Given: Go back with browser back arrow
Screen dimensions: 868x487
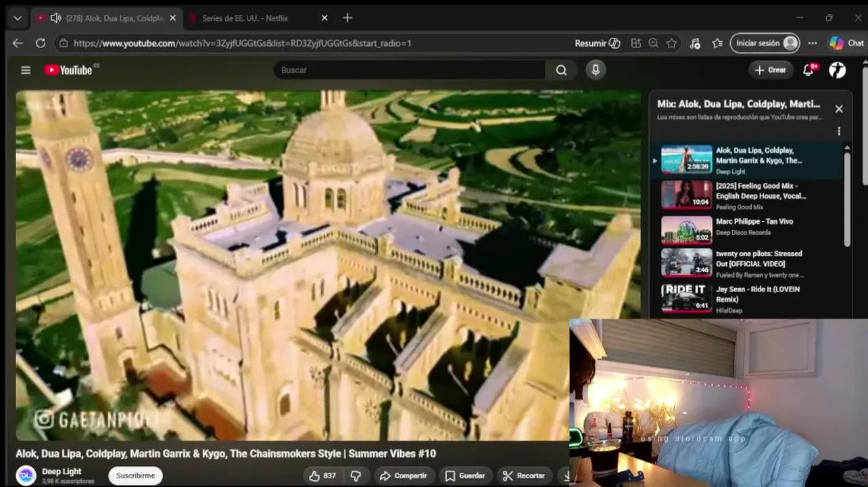Looking at the screenshot, I should pos(18,43).
